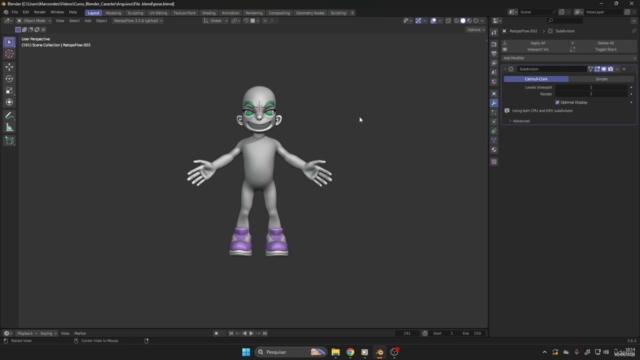640x360 pixels.
Task: Open Subdivision modifier extra options arrow
Action: [x=617, y=69]
